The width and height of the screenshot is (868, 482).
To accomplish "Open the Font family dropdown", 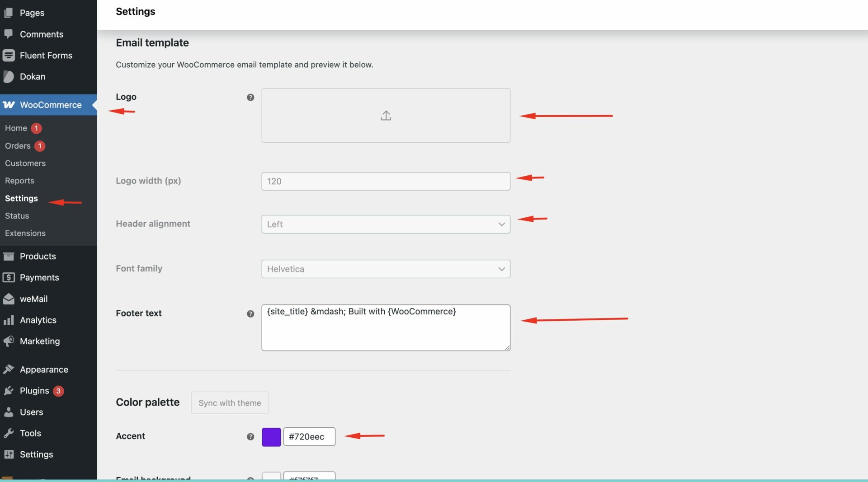I will tap(386, 269).
